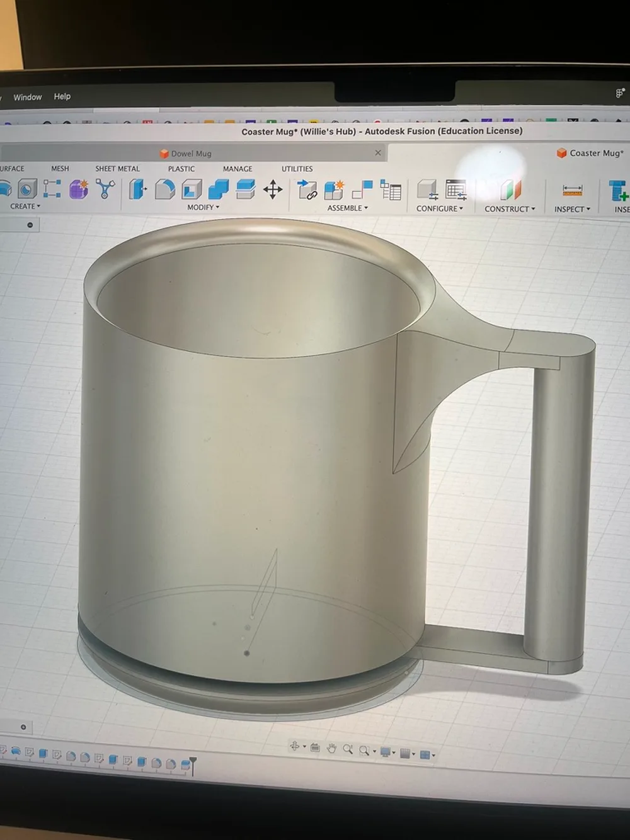Screen dimensions: 630x840
Task: Collapse the browser panel button
Action: (x=30, y=225)
